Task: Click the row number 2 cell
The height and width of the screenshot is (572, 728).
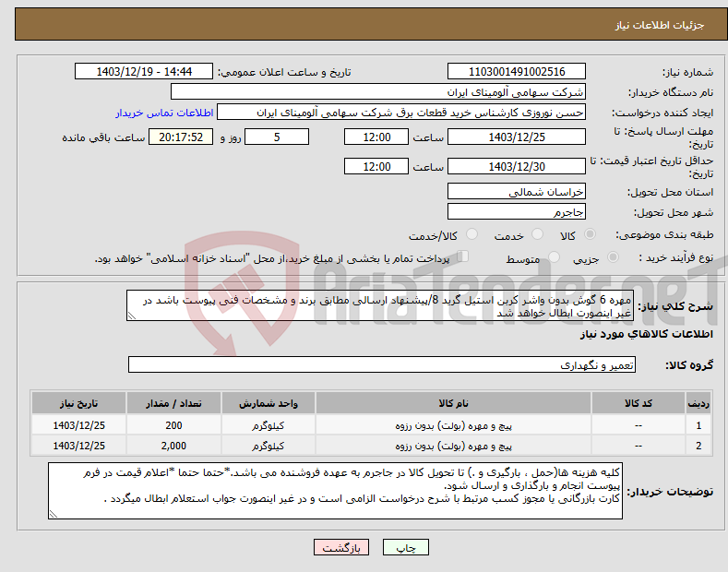Action: 698,447
